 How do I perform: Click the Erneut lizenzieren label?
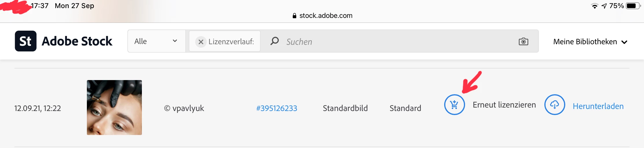tap(504, 105)
